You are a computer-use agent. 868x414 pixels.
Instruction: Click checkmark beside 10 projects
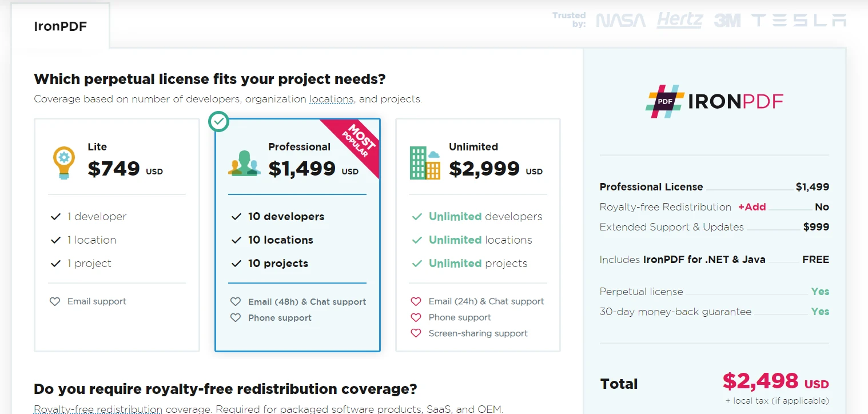pos(236,264)
